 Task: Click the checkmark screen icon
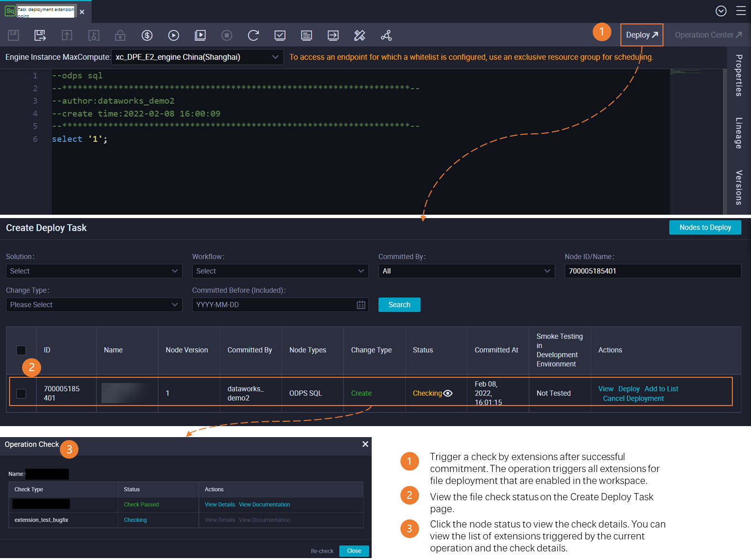pos(280,35)
